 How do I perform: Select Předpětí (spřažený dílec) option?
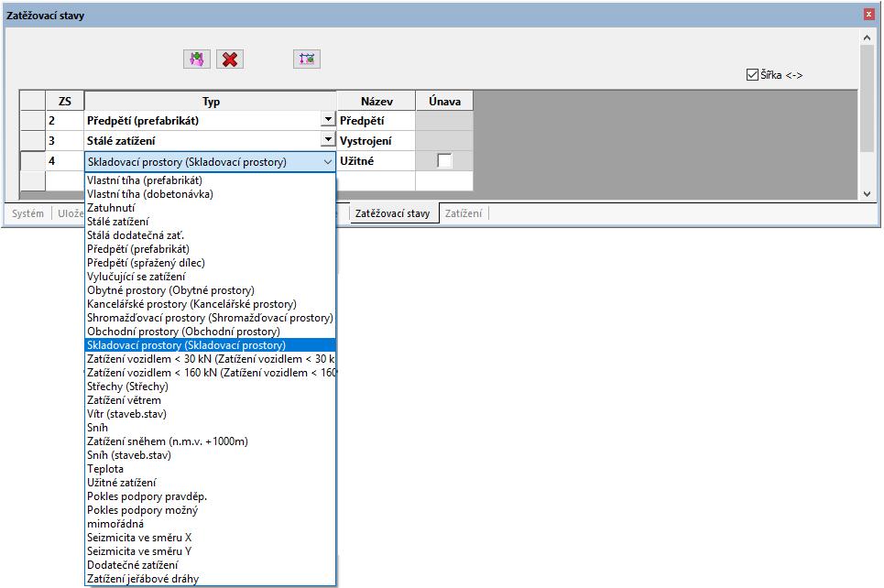[211, 263]
